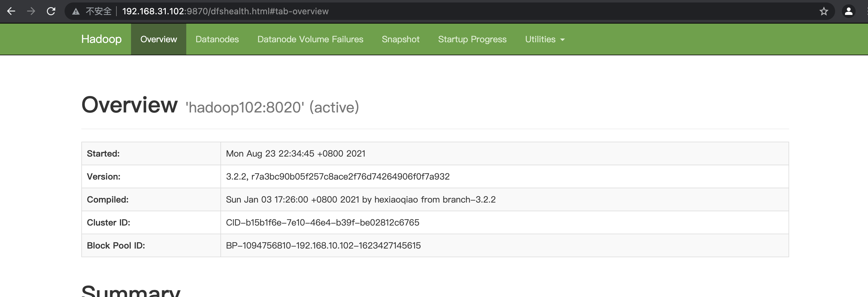Viewport: 868px width, 297px height.
Task: Switch to the Snapshot tab
Action: click(x=401, y=39)
